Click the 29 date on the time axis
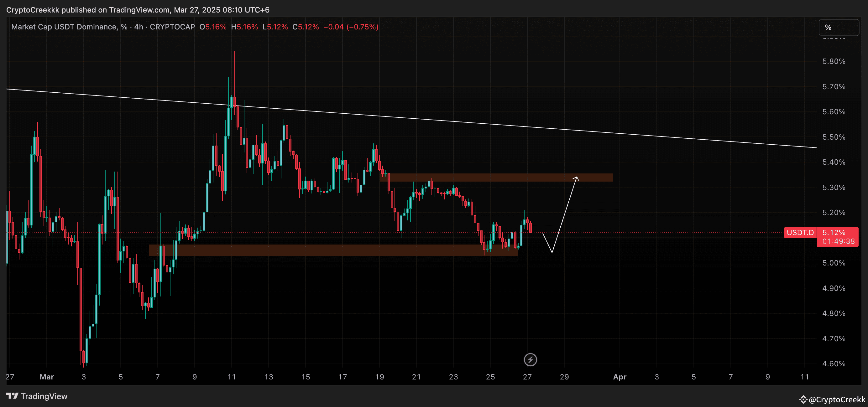The width and height of the screenshot is (868, 407). click(x=564, y=377)
